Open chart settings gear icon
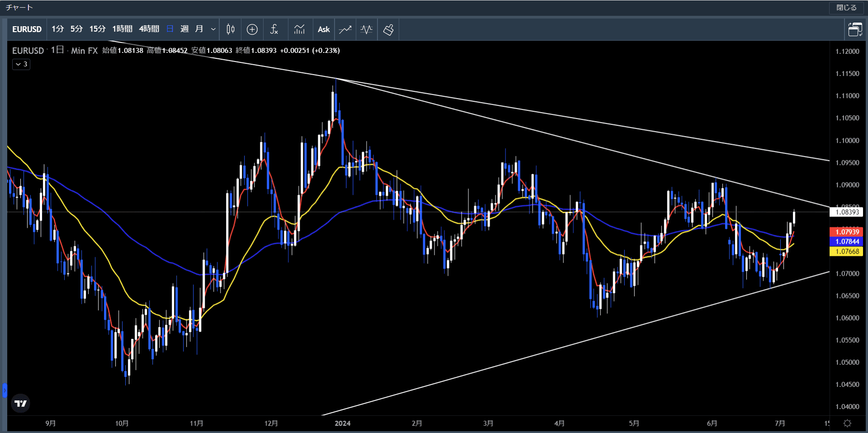 tap(848, 424)
